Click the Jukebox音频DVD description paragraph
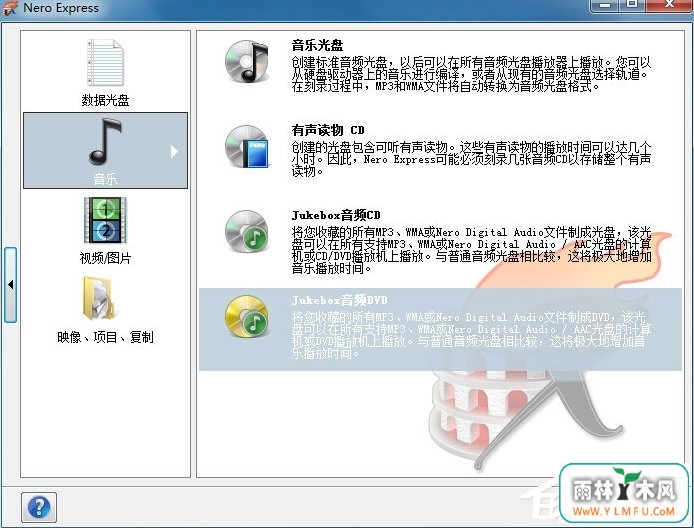Image resolution: width=694 pixels, height=528 pixels. click(x=471, y=335)
